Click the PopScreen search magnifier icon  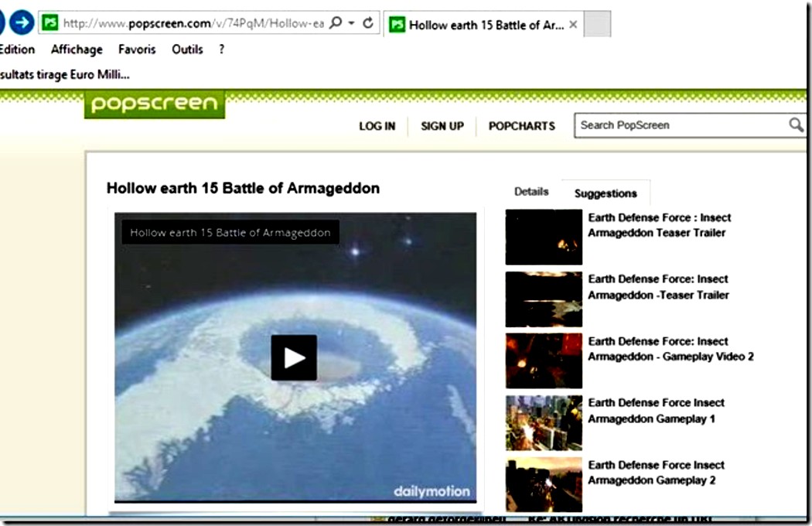click(x=795, y=125)
